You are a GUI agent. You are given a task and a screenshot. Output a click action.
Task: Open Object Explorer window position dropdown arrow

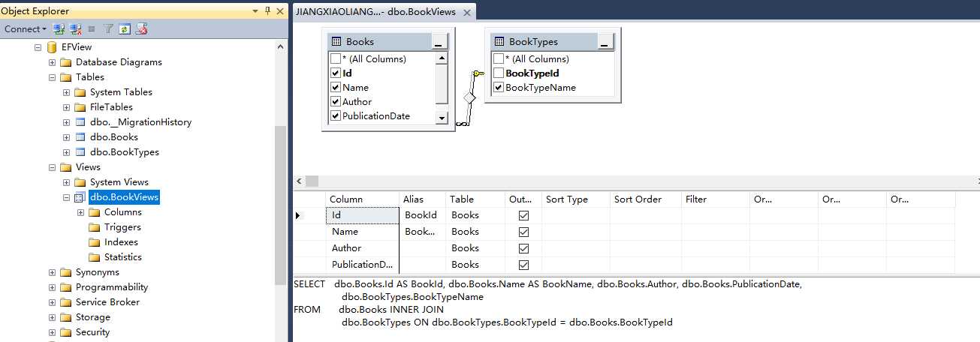(x=255, y=11)
